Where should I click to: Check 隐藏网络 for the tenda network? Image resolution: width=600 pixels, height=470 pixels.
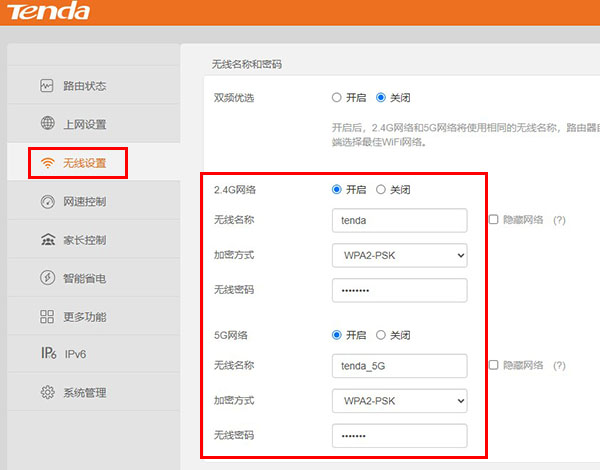pyautogui.click(x=494, y=219)
